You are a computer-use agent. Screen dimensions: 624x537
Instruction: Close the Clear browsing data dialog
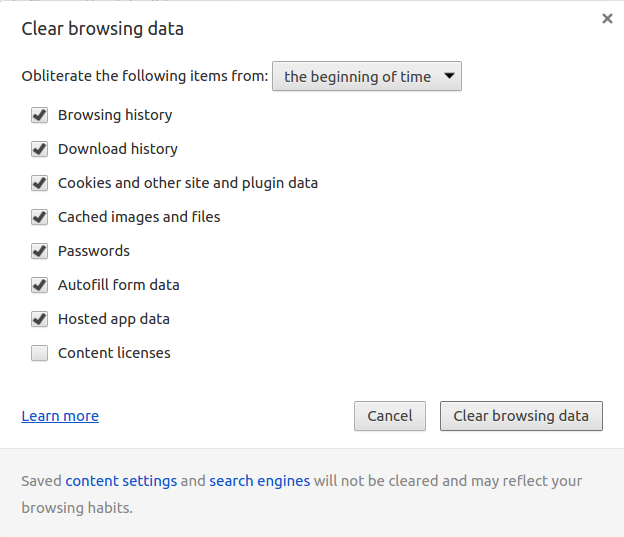[607, 18]
